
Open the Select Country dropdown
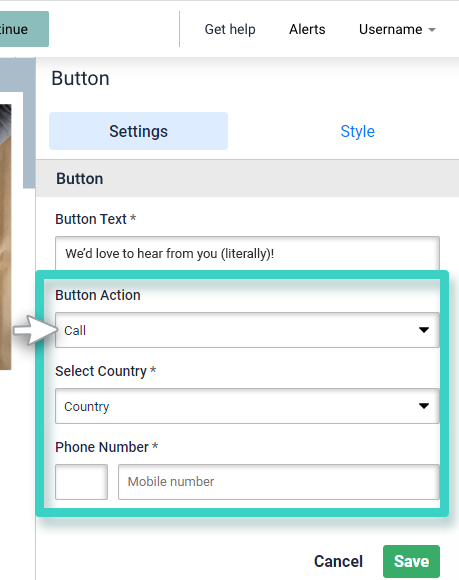coord(247,406)
